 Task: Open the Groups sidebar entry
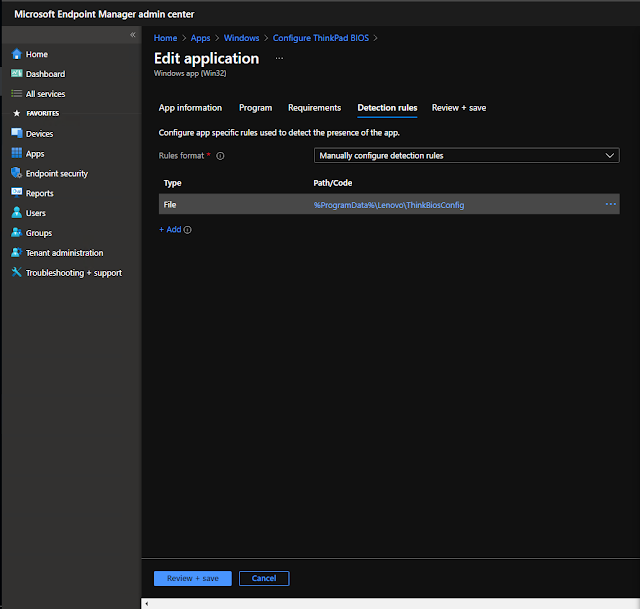pos(39,233)
